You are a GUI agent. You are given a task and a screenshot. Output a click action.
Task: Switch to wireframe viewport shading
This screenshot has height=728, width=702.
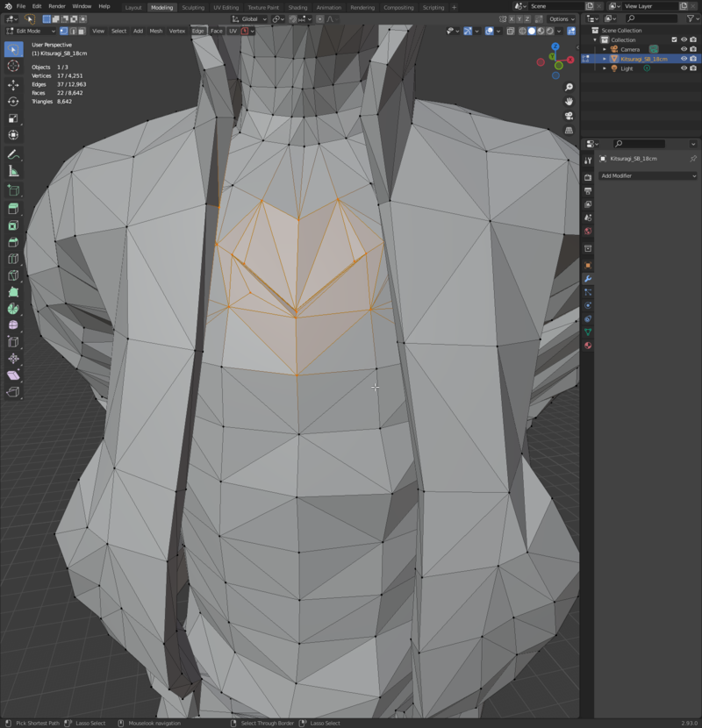point(522,31)
